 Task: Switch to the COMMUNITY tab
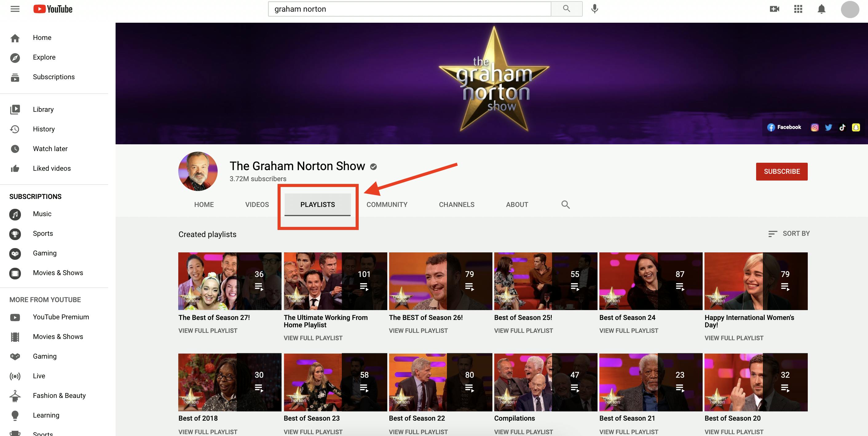coord(387,204)
